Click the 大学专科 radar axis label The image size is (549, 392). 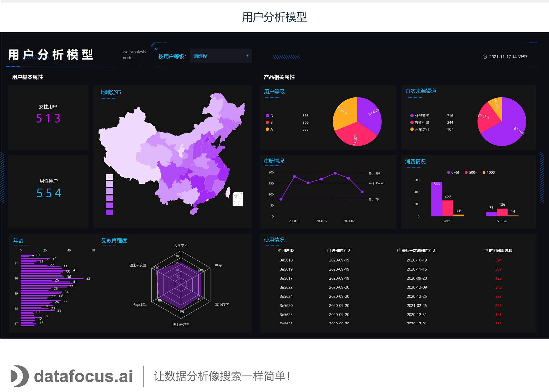click(x=181, y=245)
